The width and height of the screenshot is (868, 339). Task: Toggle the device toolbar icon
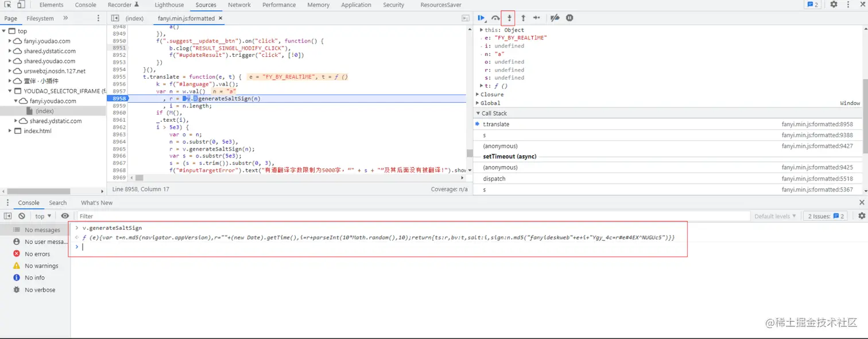click(x=21, y=5)
